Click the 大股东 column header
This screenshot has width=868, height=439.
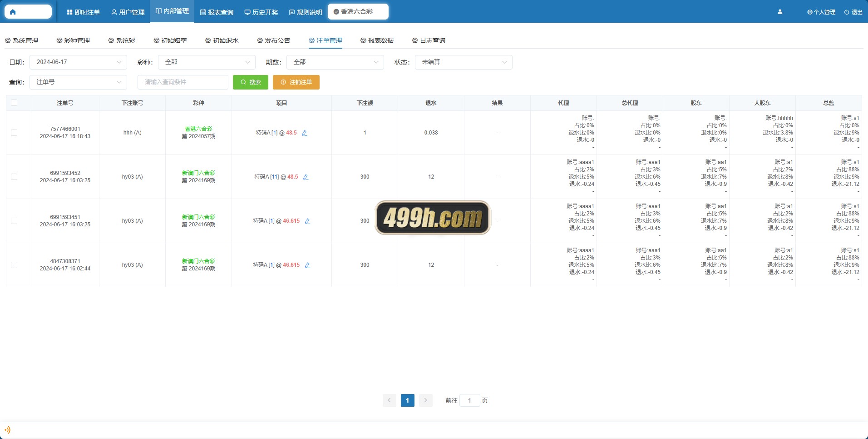click(x=762, y=103)
